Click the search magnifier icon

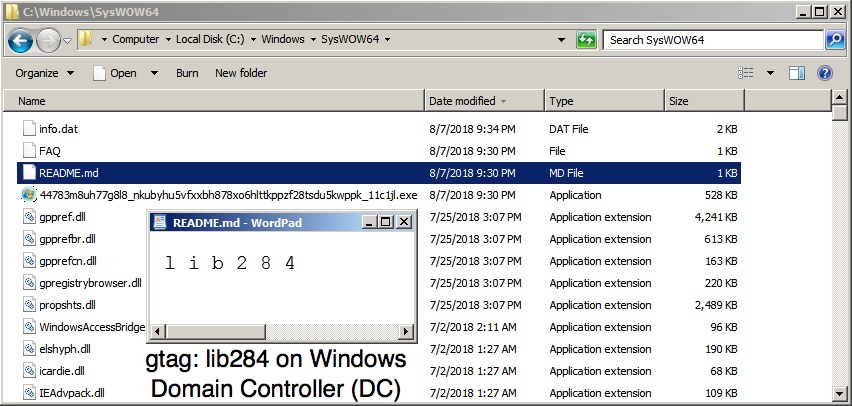click(x=835, y=40)
